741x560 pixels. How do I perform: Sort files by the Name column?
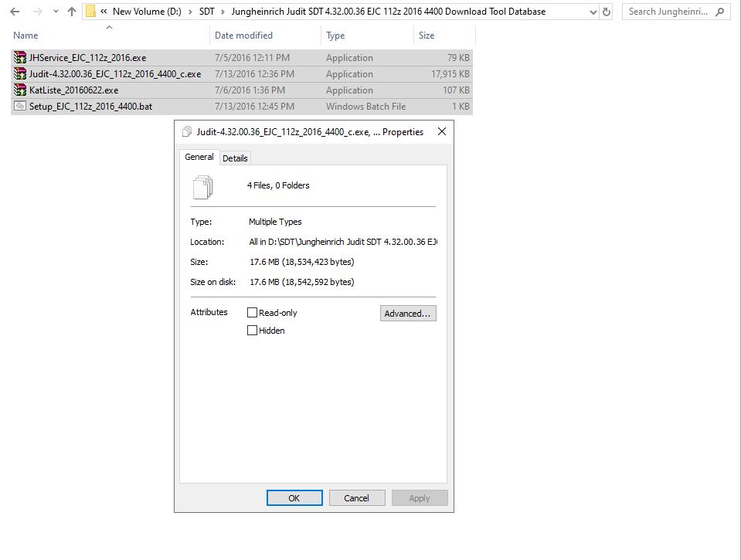coord(25,36)
